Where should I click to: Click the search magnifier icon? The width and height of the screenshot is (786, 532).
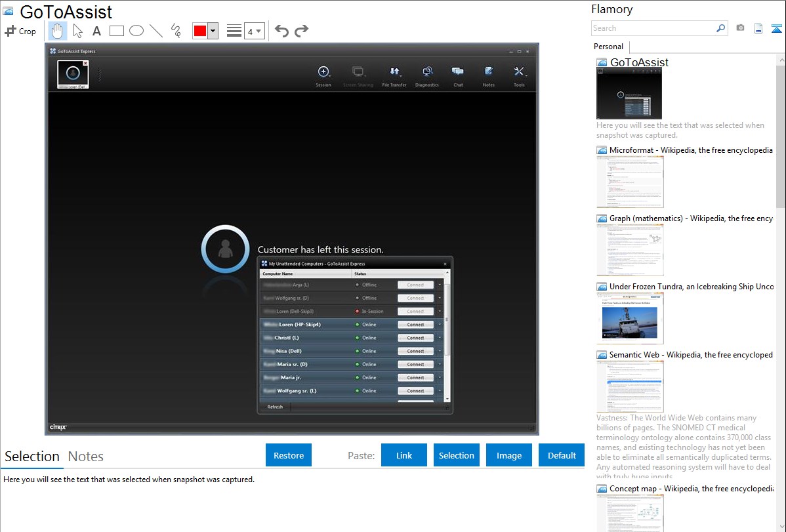pyautogui.click(x=721, y=28)
